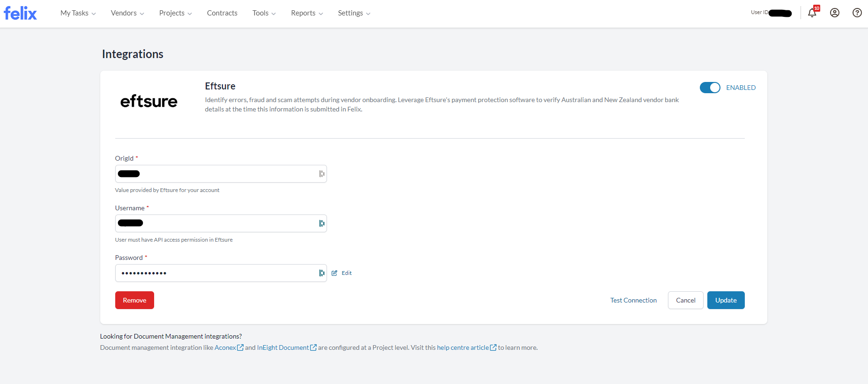
Task: Edit the password
Action: [342, 273]
